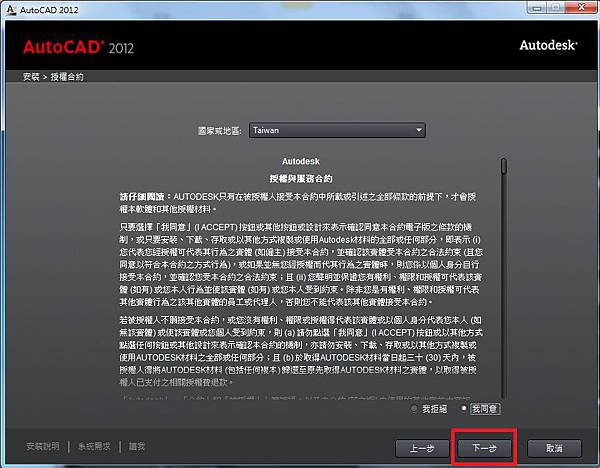Click the 上一步 (Back) button
Screen dimensions: 600x468
click(422, 448)
